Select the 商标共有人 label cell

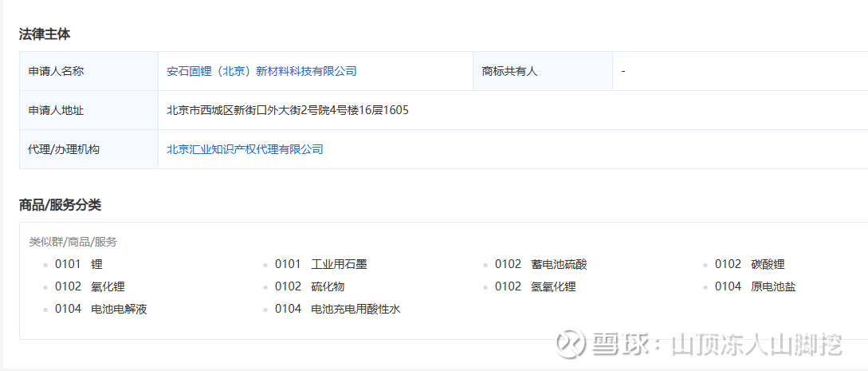pos(543,72)
